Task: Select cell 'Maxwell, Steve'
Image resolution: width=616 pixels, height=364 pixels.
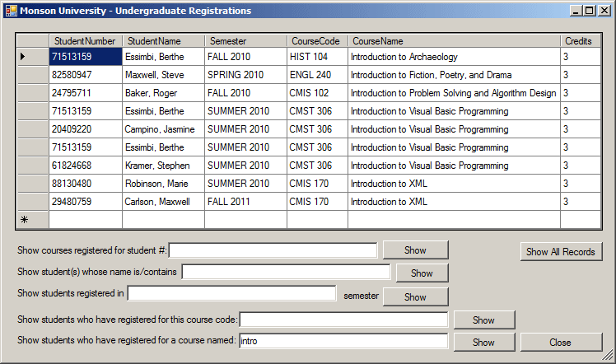Action: [x=163, y=75]
